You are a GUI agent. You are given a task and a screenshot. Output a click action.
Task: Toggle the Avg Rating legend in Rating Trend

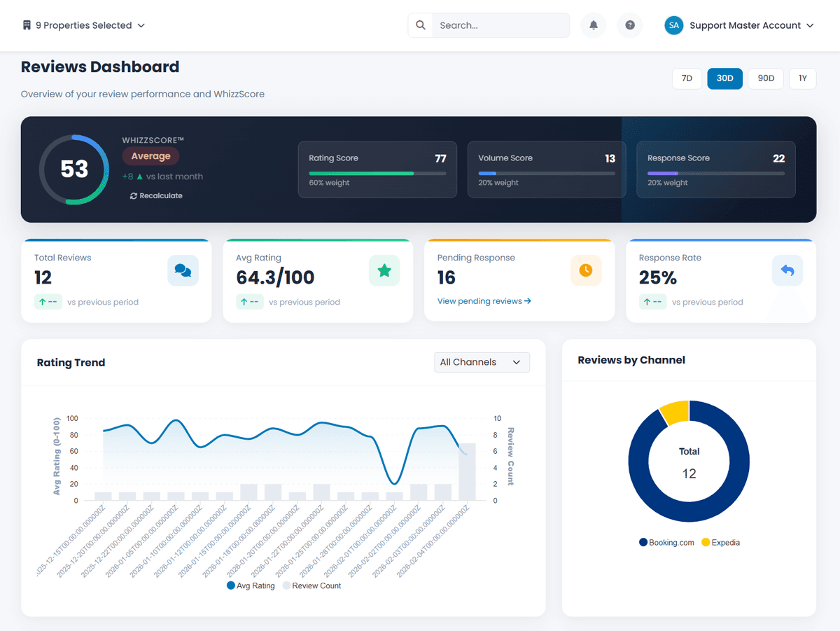(250, 585)
